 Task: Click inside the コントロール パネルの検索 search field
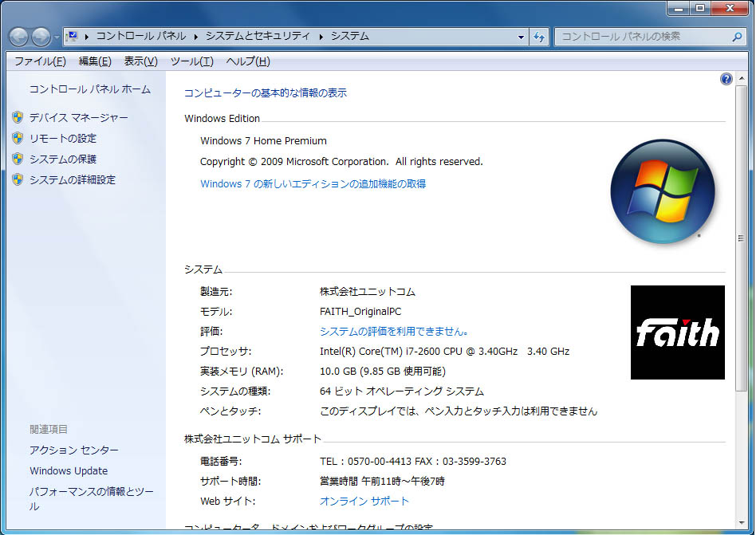638,36
